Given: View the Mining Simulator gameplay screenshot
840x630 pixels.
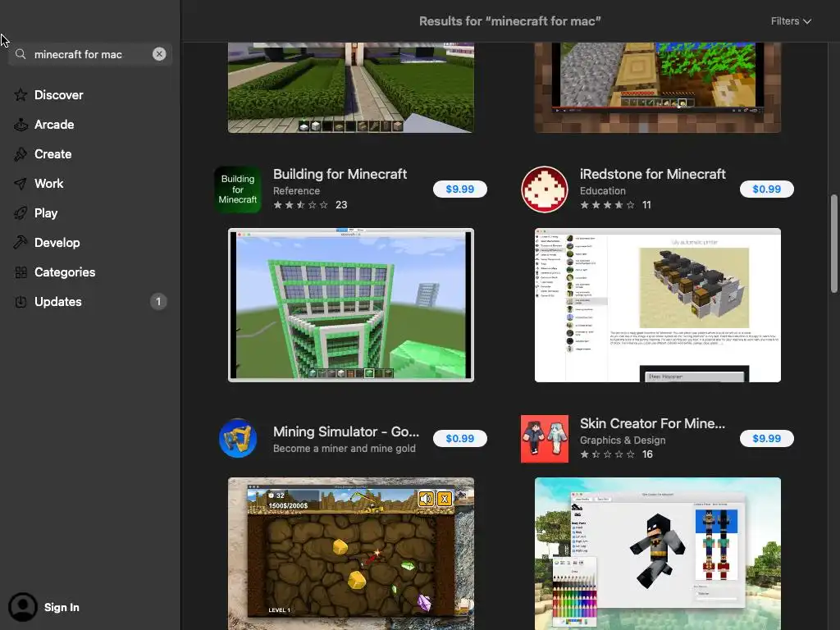Looking at the screenshot, I should click(351, 554).
